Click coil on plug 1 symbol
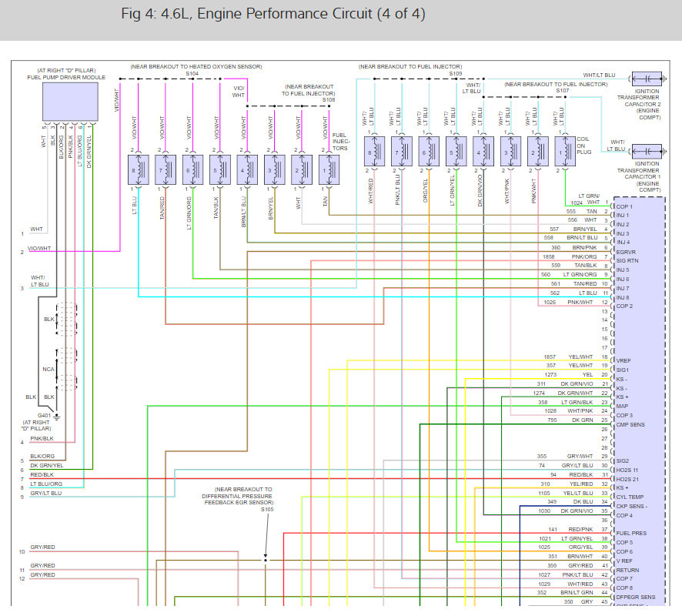 565,152
